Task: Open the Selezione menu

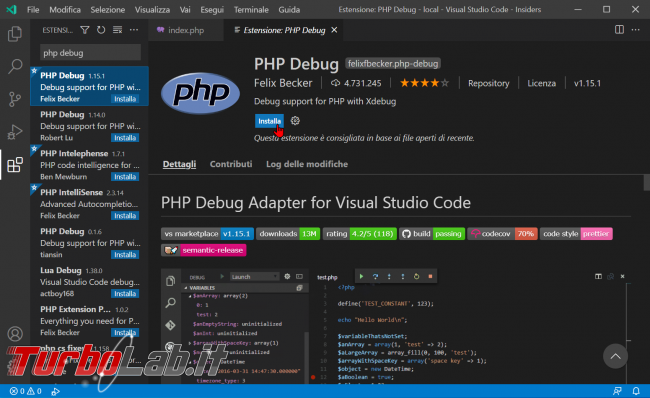Action: point(108,10)
